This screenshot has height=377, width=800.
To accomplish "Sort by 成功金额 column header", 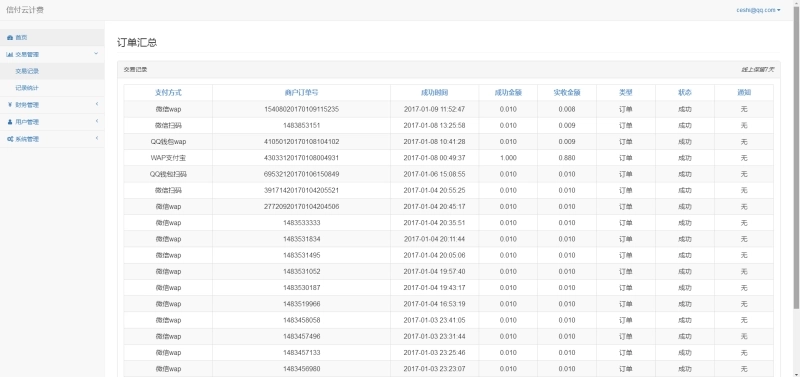I will pyautogui.click(x=508, y=93).
